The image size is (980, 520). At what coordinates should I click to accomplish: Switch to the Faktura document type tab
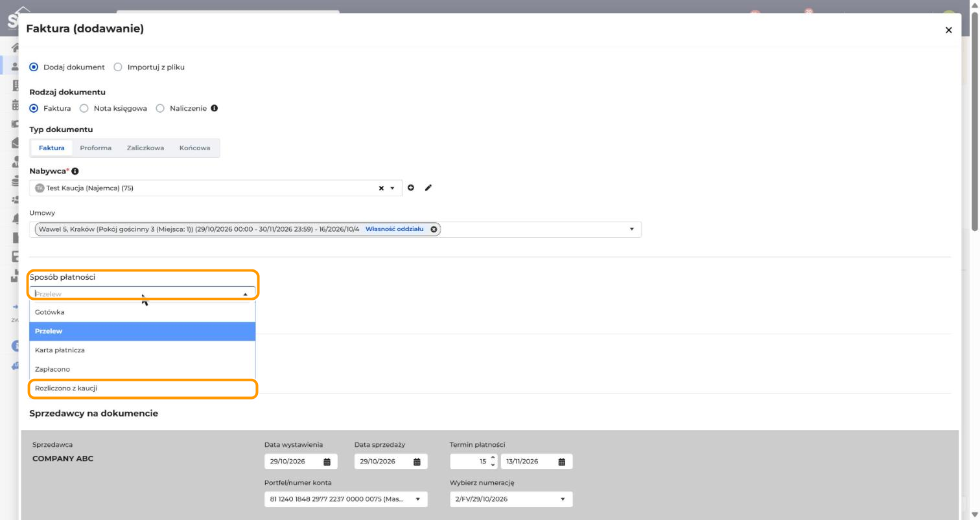(52, 148)
